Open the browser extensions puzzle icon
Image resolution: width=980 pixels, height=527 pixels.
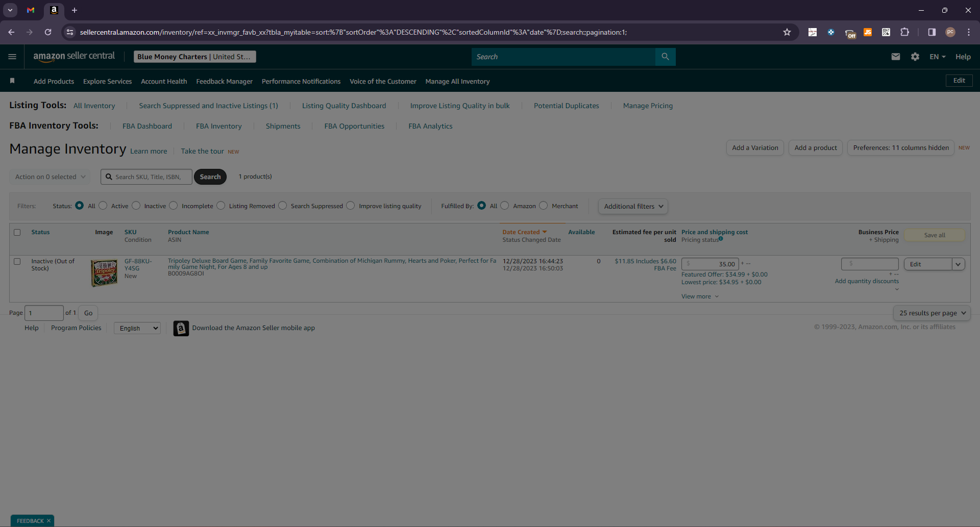point(904,32)
